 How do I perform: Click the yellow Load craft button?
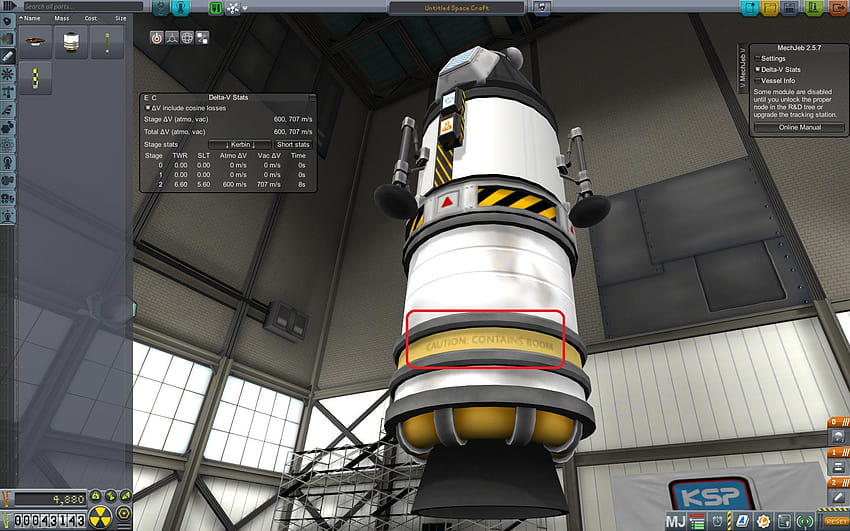pos(770,8)
